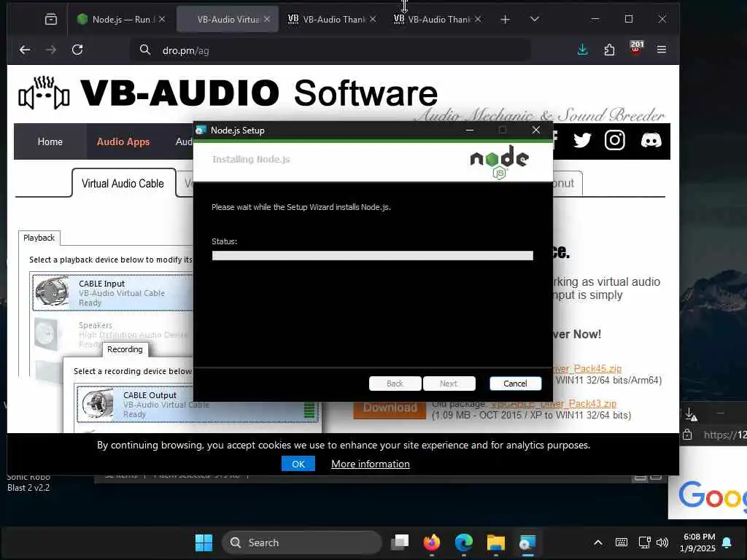
Task: Select the Virtual Audio Cable tab
Action: tap(123, 183)
